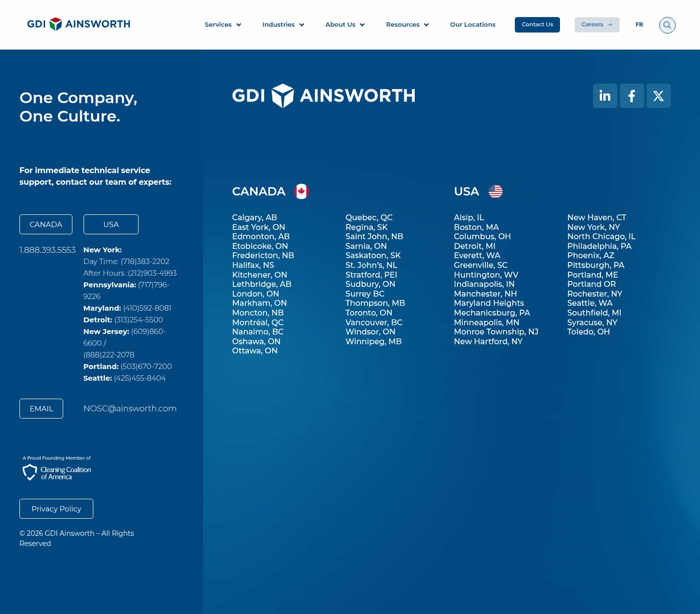Viewport: 700px width, 614px height.
Task: Open the Philadelphia, PA location
Action: 599,246
